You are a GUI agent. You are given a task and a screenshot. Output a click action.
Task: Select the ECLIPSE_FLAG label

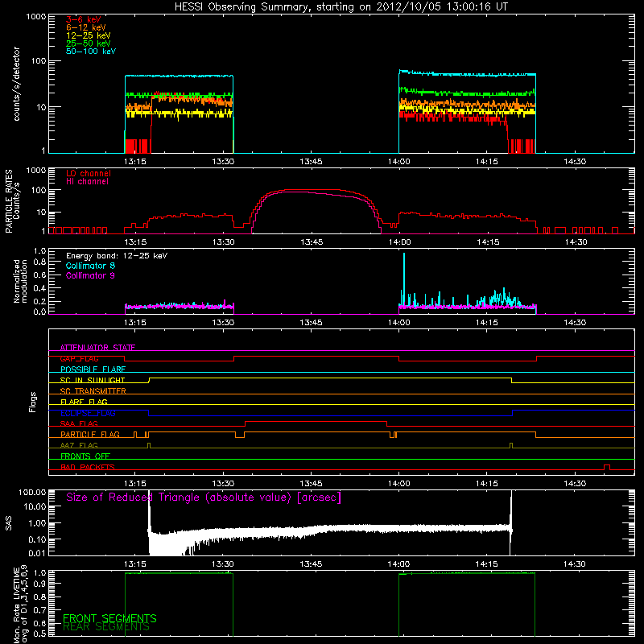[x=88, y=413]
